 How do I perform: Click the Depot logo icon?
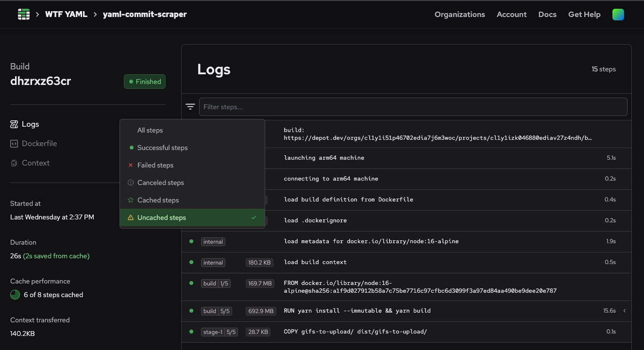(24, 15)
